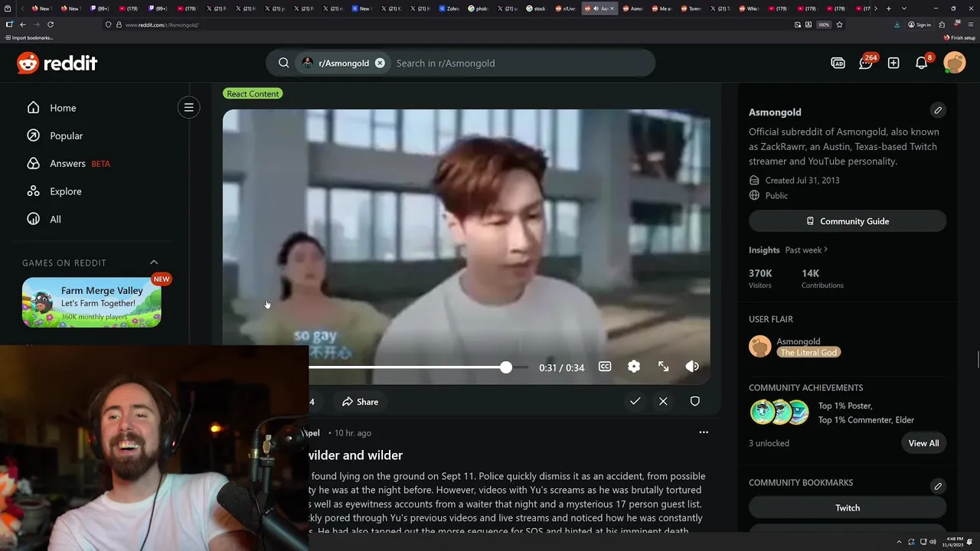Viewport: 980px width, 551px height.
Task: Toggle closed captions on video
Action: [x=605, y=367]
